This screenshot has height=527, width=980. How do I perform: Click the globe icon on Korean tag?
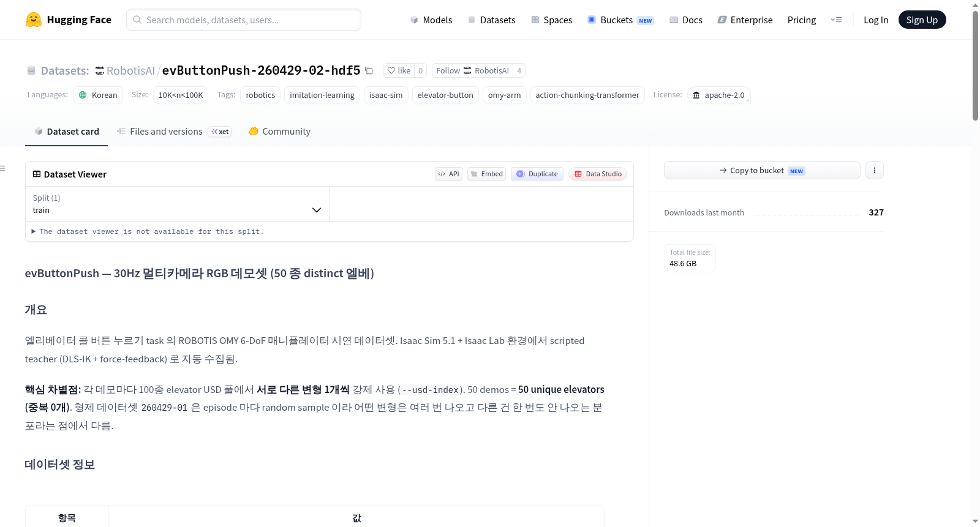[x=83, y=95]
